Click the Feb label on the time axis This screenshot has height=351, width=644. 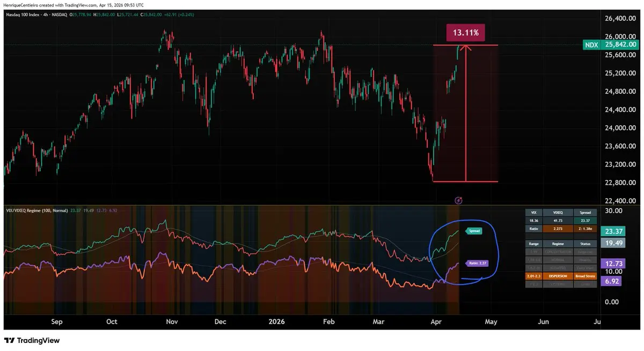point(328,322)
